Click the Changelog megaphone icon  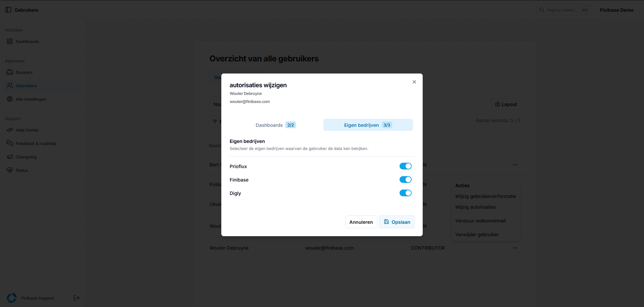tap(10, 157)
